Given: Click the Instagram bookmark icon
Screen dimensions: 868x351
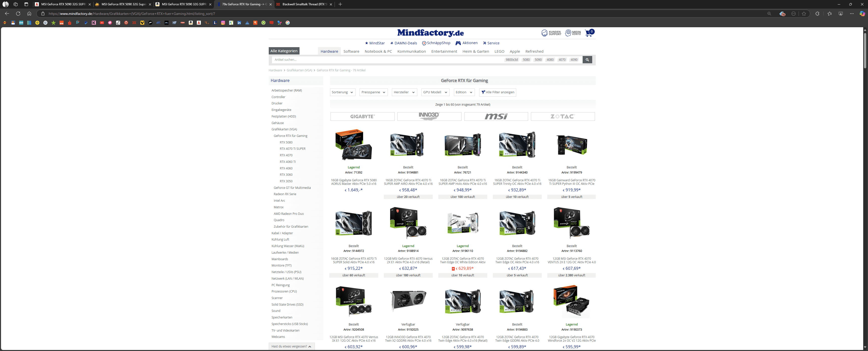Looking at the screenshot, I should [x=223, y=23].
